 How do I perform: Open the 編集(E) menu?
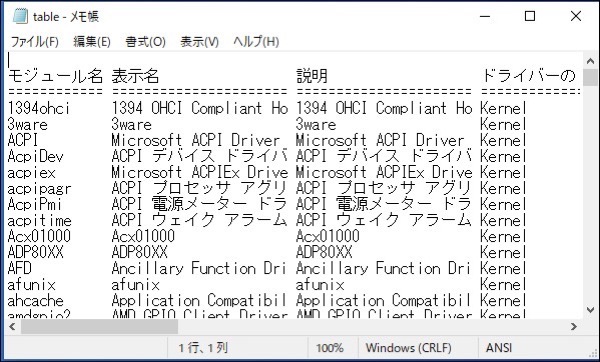point(92,41)
